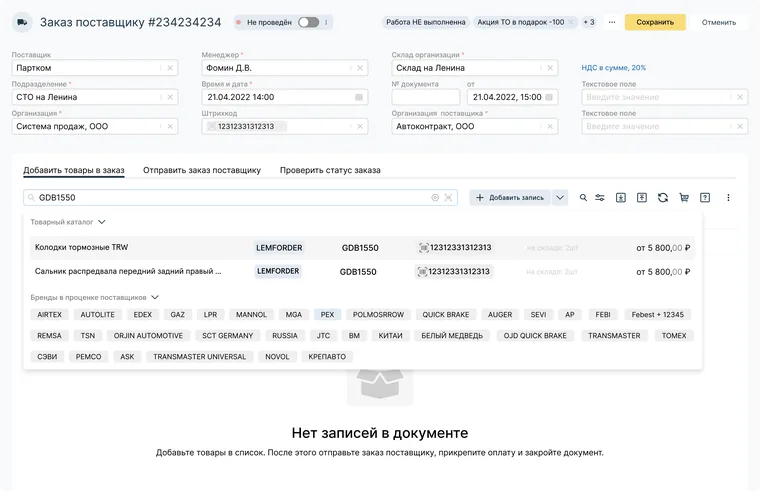Screen dimensions: 760x491
Task: Click the search field containing GDB1550
Action: pos(240,197)
